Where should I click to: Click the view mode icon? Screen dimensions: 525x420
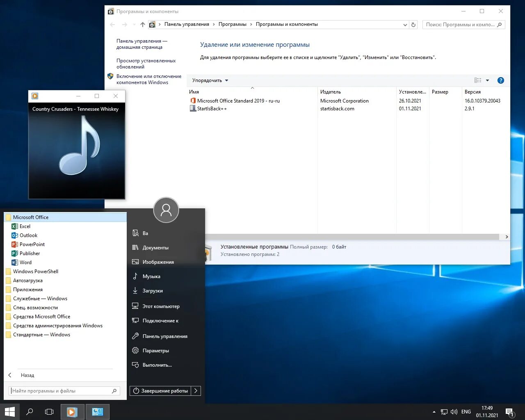478,80
